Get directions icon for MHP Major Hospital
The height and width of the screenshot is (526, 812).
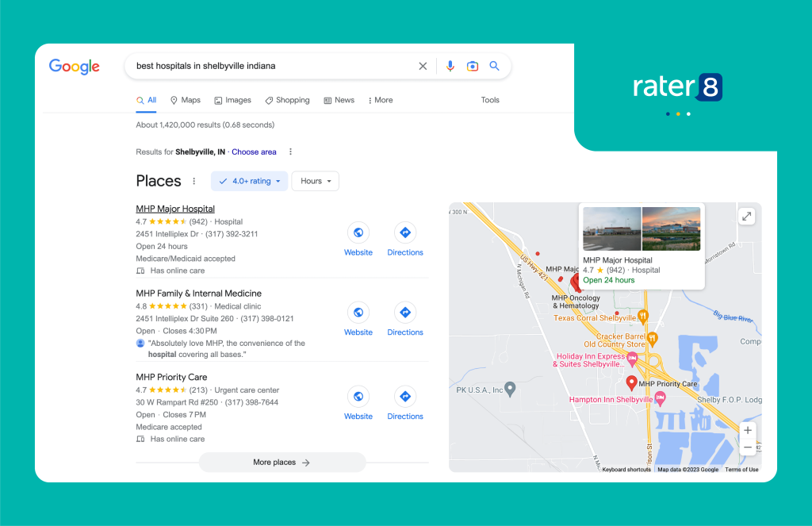[x=405, y=232]
